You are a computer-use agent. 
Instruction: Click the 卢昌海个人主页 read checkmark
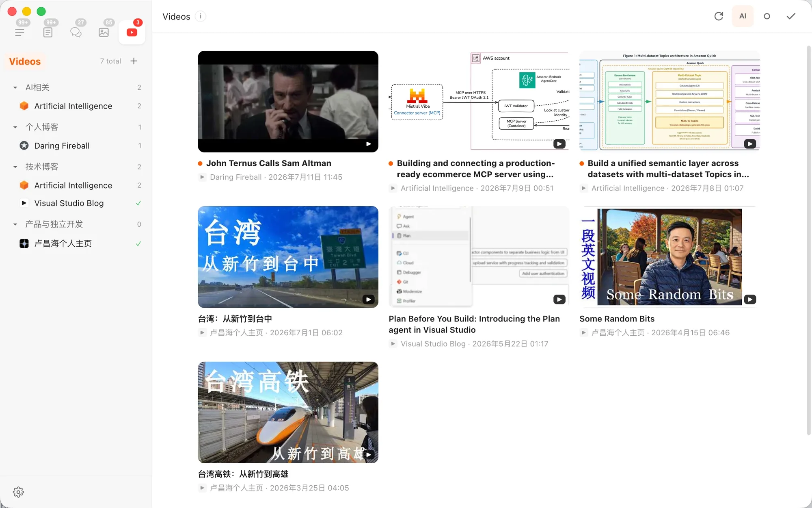coord(138,243)
